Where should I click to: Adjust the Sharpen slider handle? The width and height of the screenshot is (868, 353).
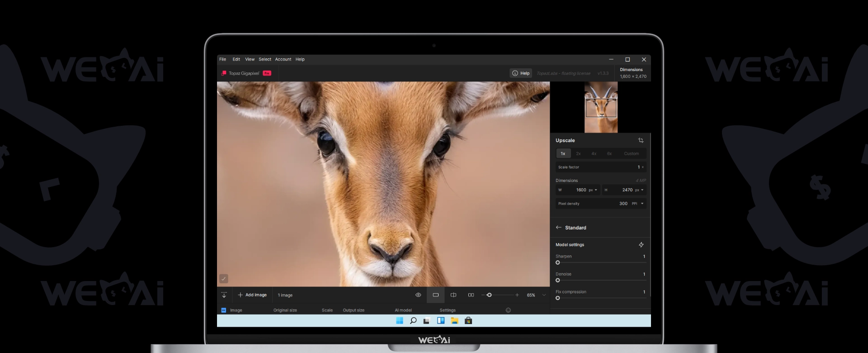coord(558,262)
